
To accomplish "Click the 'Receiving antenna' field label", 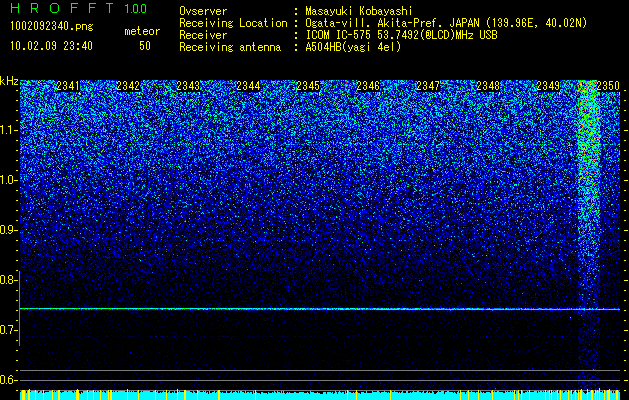I will coord(230,47).
